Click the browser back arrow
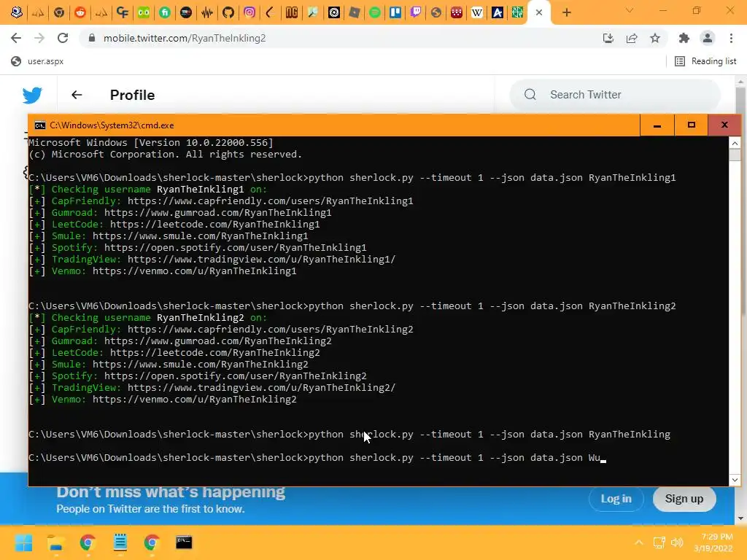 tap(16, 38)
